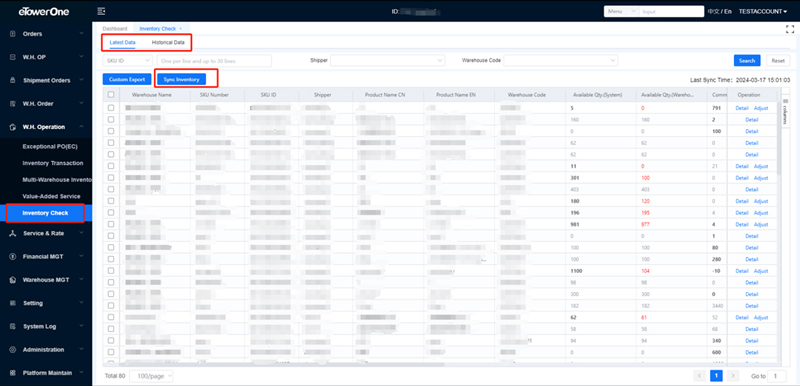The image size is (800, 386).
Task: Check the row with Available Qty 5
Action: (111, 108)
